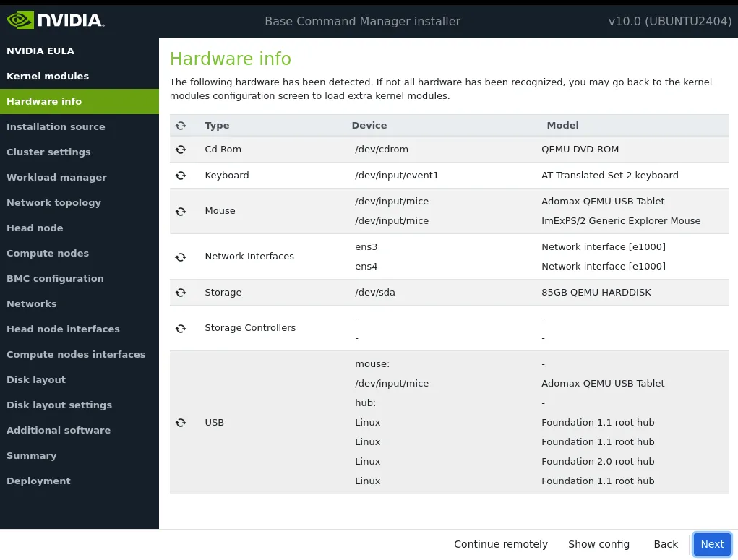The image size is (738, 560).
Task: Click the USB type label
Action: [x=214, y=423]
